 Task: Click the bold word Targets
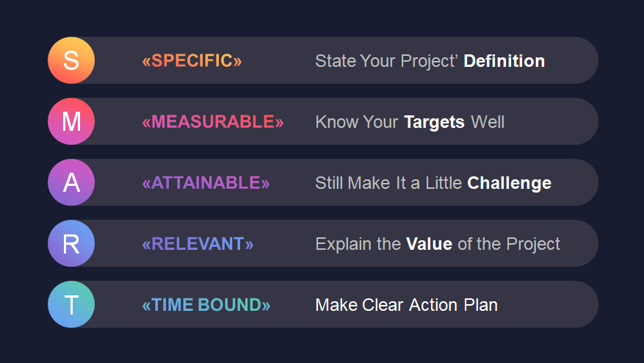click(434, 123)
